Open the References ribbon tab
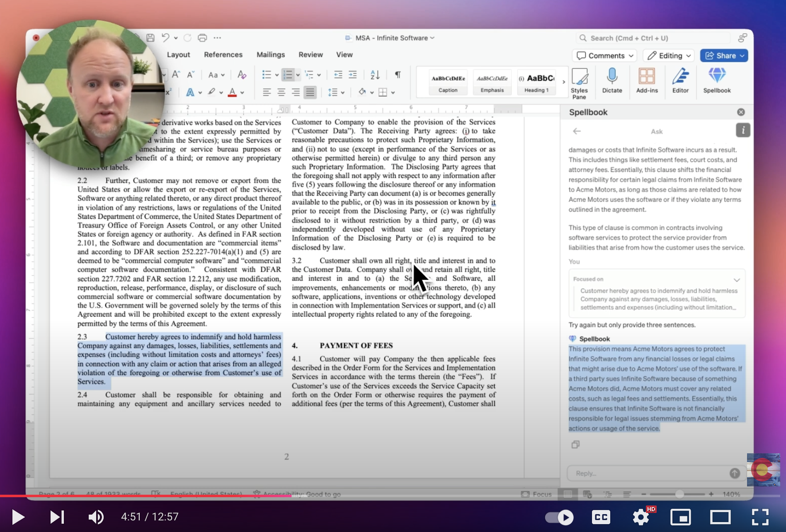This screenshot has width=786, height=532. click(223, 55)
